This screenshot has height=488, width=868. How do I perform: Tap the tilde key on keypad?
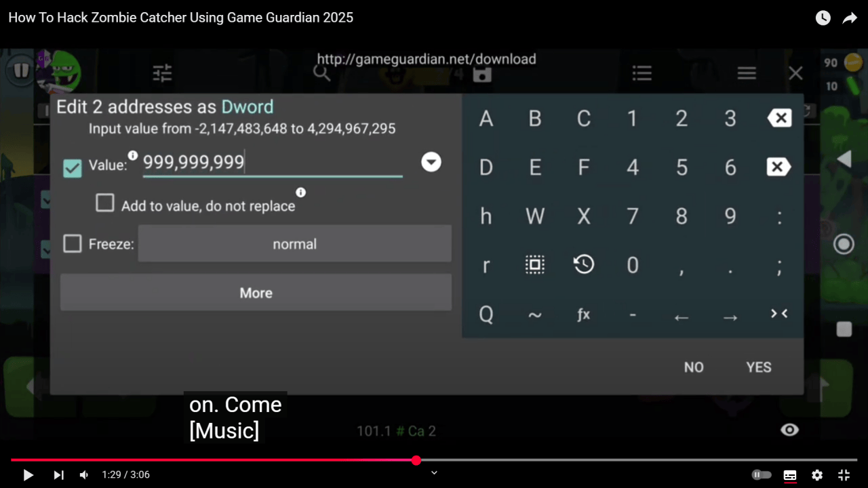535,314
